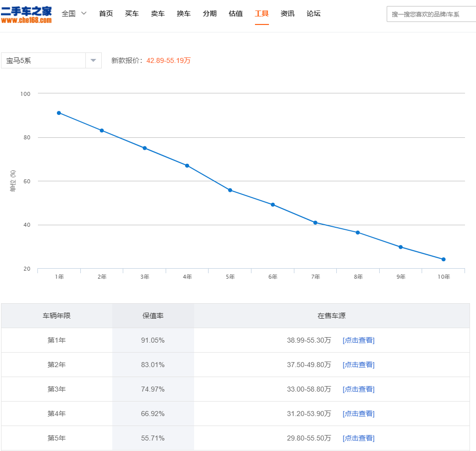Select the 66.92% retention rate cell
476x451 pixels.
153,414
